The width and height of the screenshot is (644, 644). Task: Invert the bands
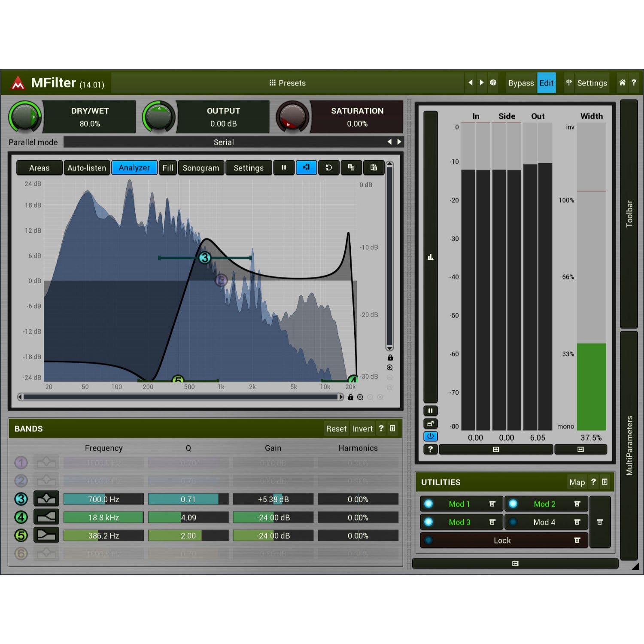(362, 428)
